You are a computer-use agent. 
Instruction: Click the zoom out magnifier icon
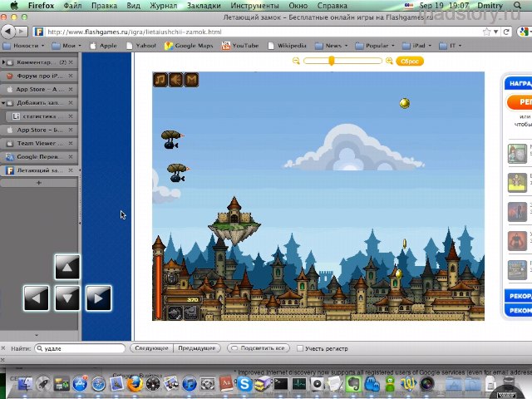296,61
